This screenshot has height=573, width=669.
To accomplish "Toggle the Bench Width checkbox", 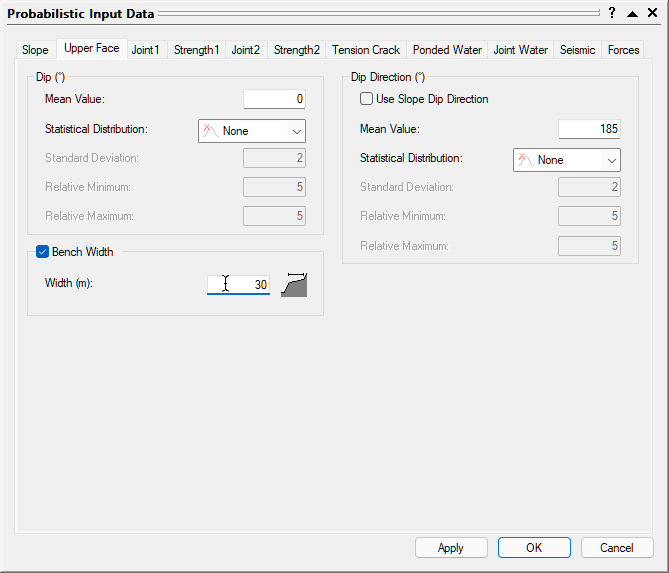I will (x=42, y=252).
